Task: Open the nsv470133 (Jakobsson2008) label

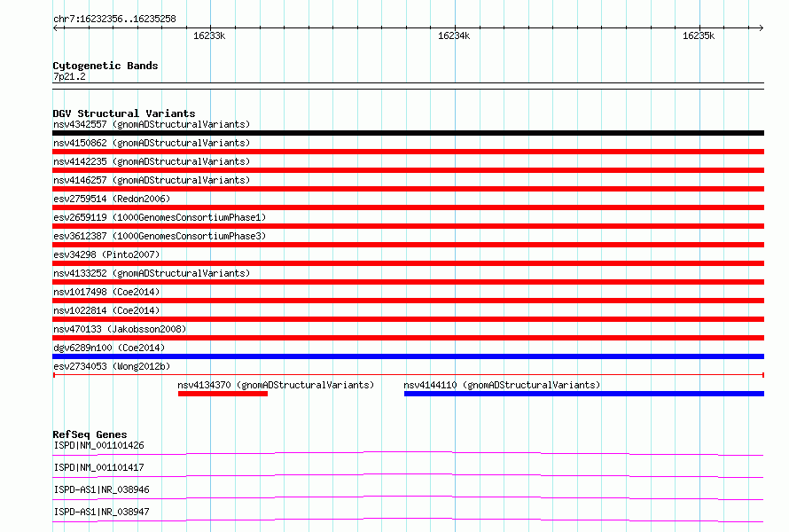Action: tap(120, 329)
